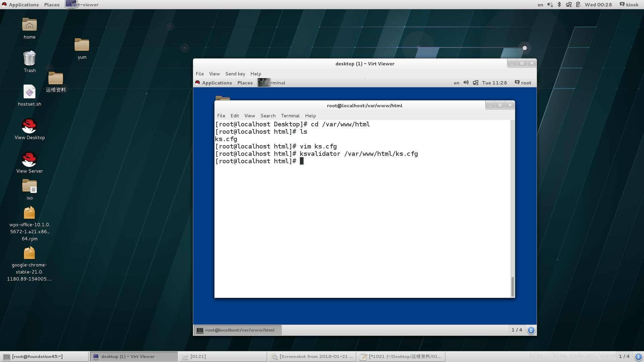Switch to Screenshot from 2018-01-21 taskbar item
Image resolution: width=644 pixels, height=362 pixels.
tap(312, 357)
